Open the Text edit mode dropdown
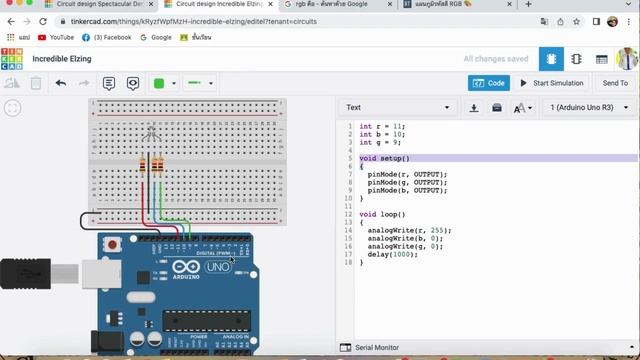 point(398,108)
